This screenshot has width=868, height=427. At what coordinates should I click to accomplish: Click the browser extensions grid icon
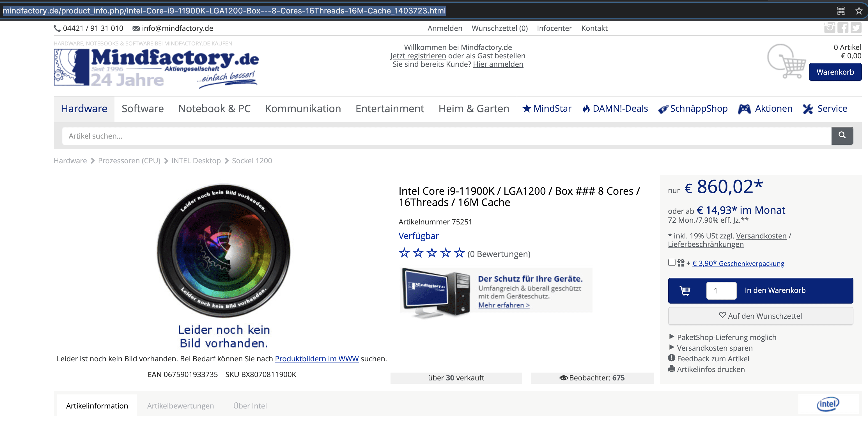coord(841,11)
